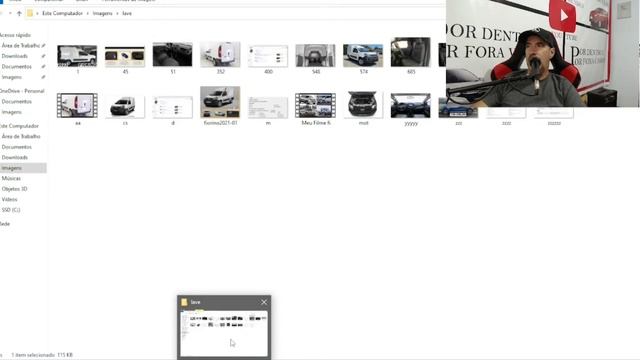Screen dimensions: 640x360
Task: Open SSD (C:) drive in navigation pane
Action: click(x=11, y=210)
